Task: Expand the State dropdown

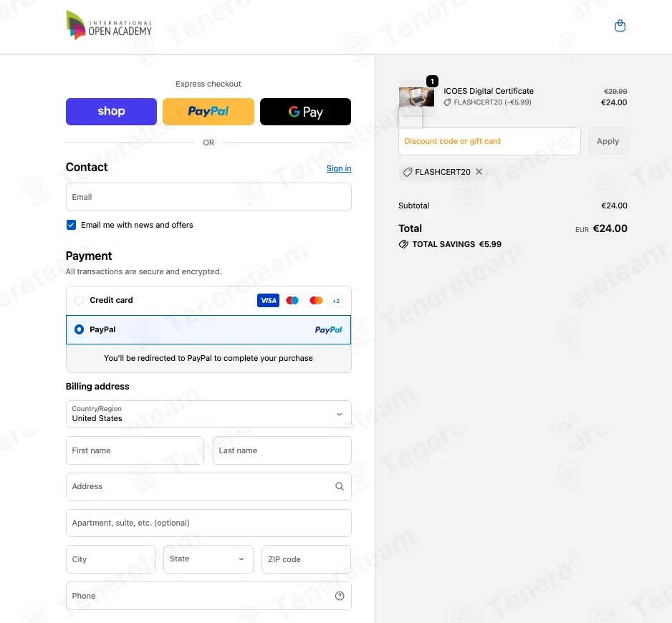Action: click(x=208, y=559)
